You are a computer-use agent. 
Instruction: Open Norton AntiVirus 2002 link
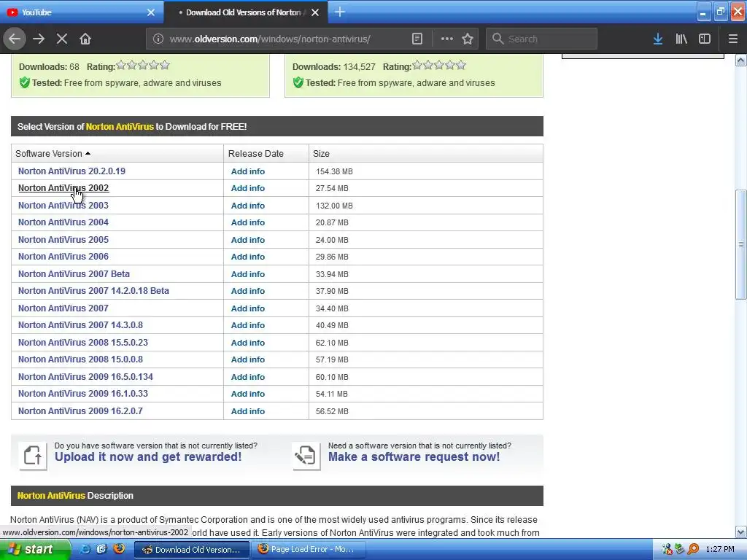(x=63, y=188)
